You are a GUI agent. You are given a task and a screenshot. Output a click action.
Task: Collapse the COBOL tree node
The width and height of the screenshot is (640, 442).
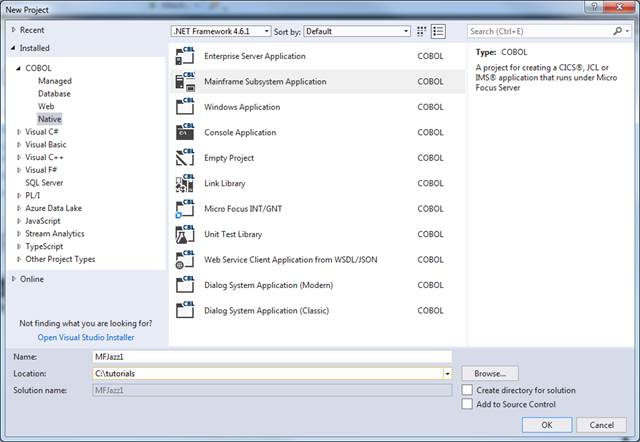19,68
